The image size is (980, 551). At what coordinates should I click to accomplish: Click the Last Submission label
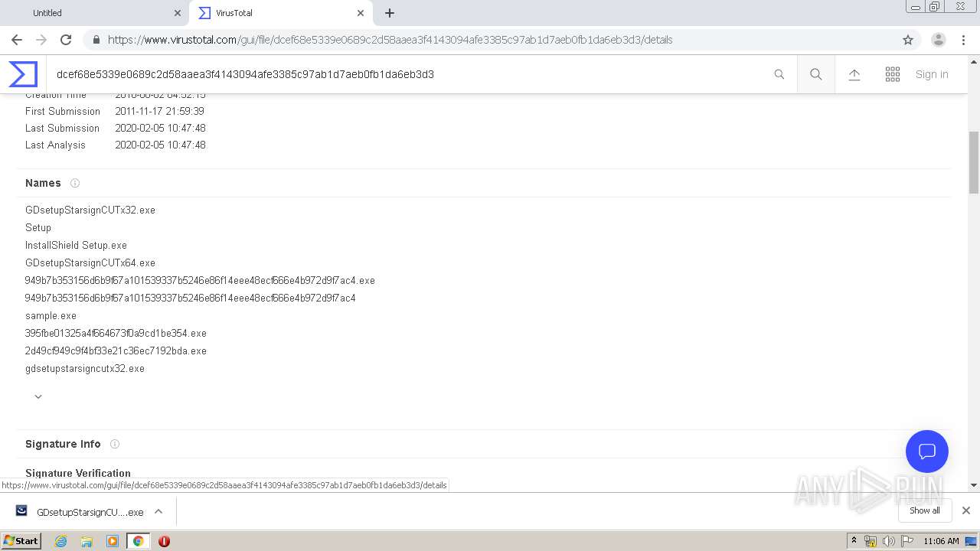coord(62,128)
